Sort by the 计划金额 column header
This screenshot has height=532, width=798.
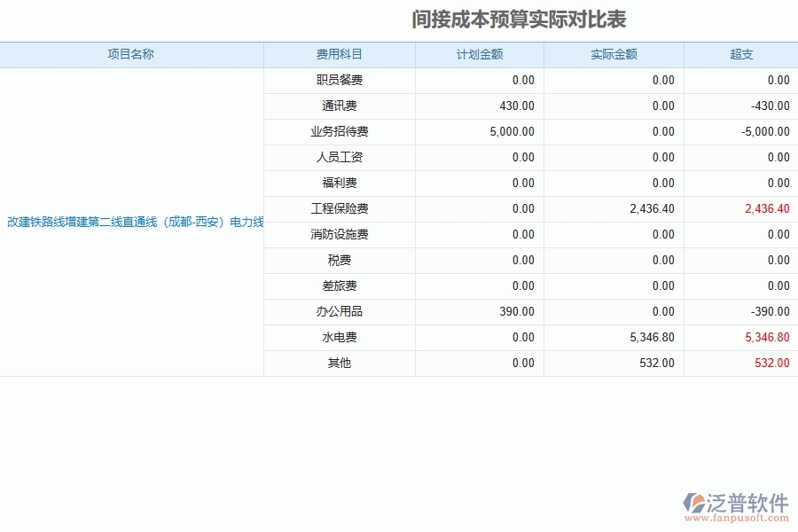click(479, 54)
